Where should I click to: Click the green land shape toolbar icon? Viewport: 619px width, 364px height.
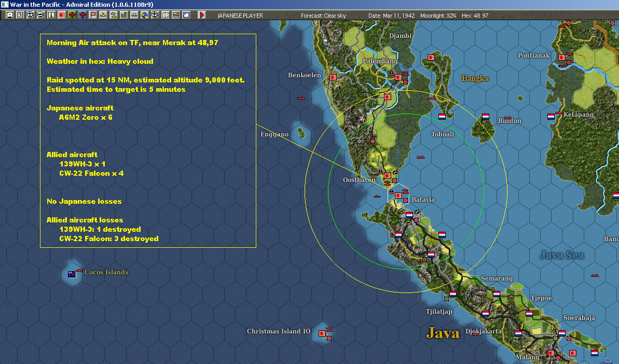123,15
